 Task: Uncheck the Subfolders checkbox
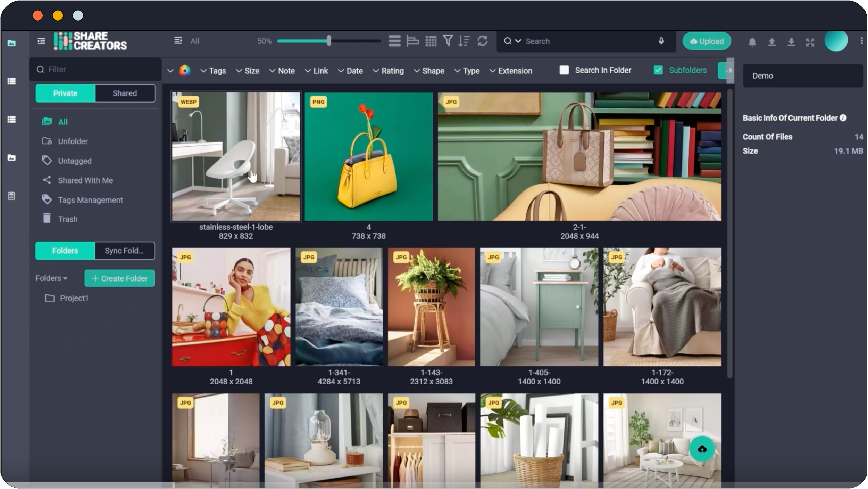coord(658,70)
